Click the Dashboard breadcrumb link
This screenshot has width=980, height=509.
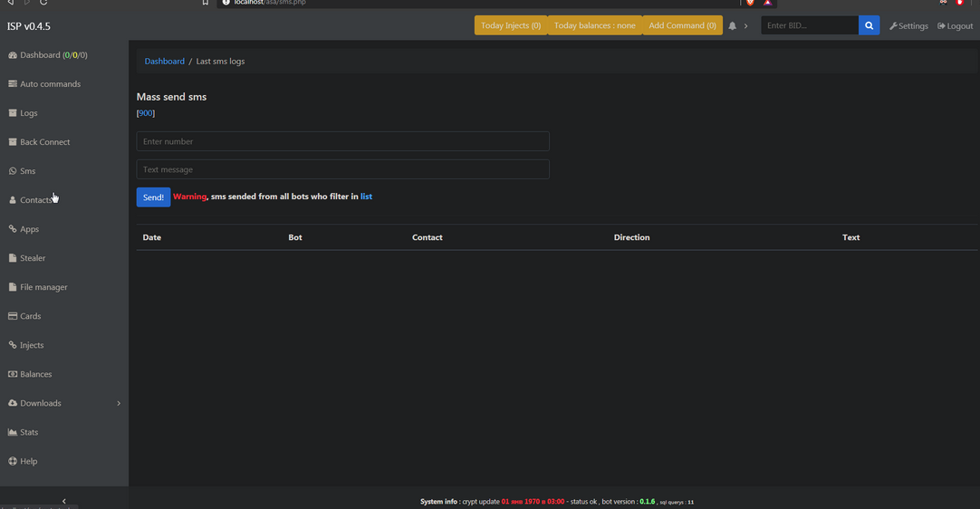(x=164, y=62)
